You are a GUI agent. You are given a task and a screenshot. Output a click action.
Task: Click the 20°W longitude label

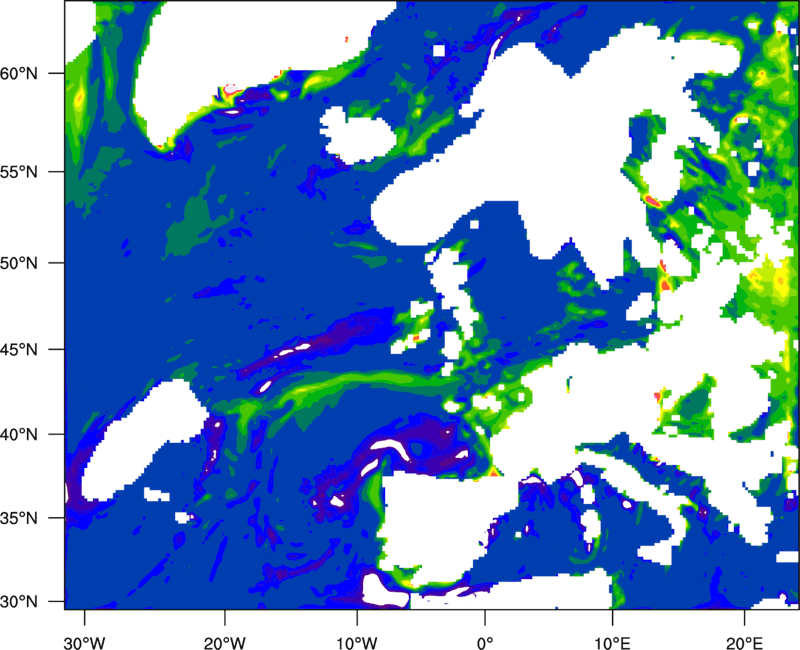tap(225, 643)
